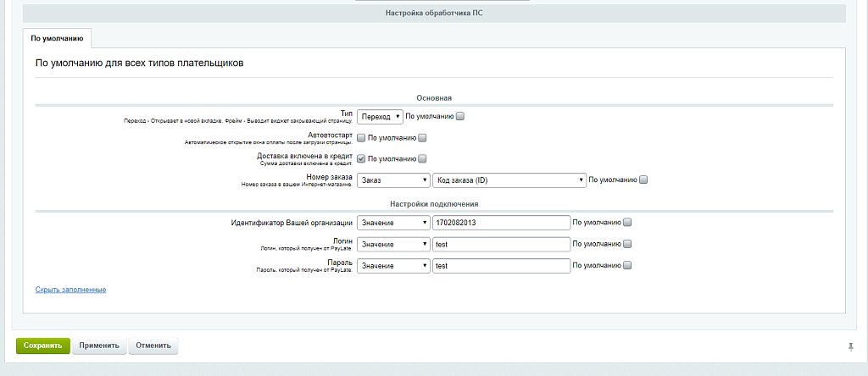Check По умолчанию for Доставка включена в кредит
This screenshot has height=376, width=868.
tap(422, 158)
